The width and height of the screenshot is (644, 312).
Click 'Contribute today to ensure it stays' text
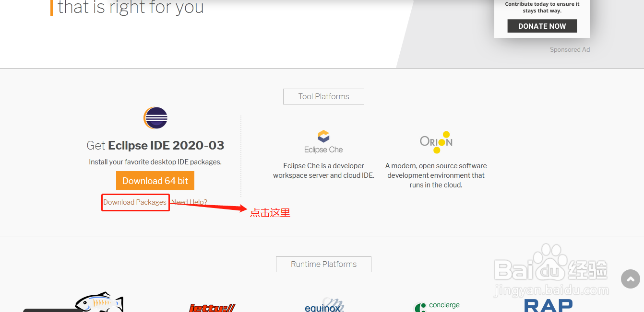pos(542,7)
